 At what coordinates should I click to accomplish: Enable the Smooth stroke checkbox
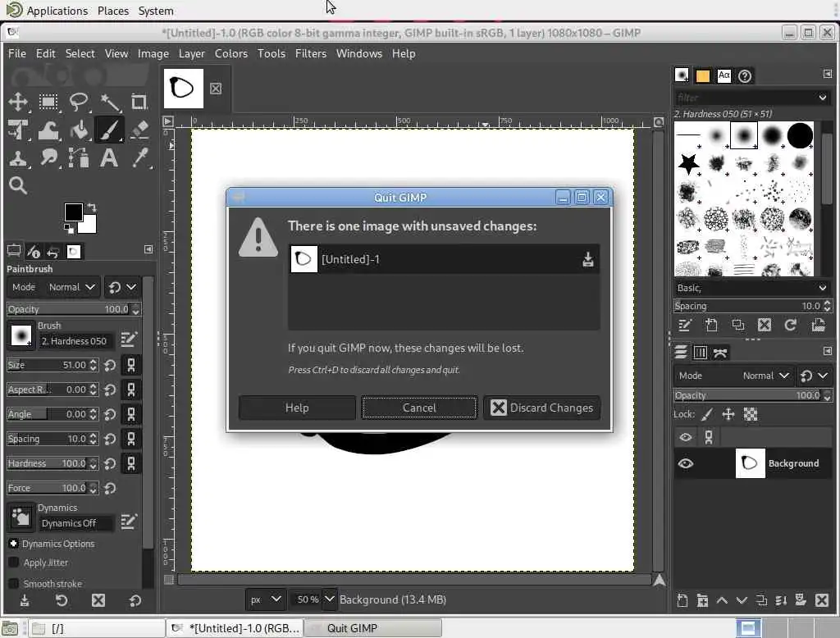point(14,583)
